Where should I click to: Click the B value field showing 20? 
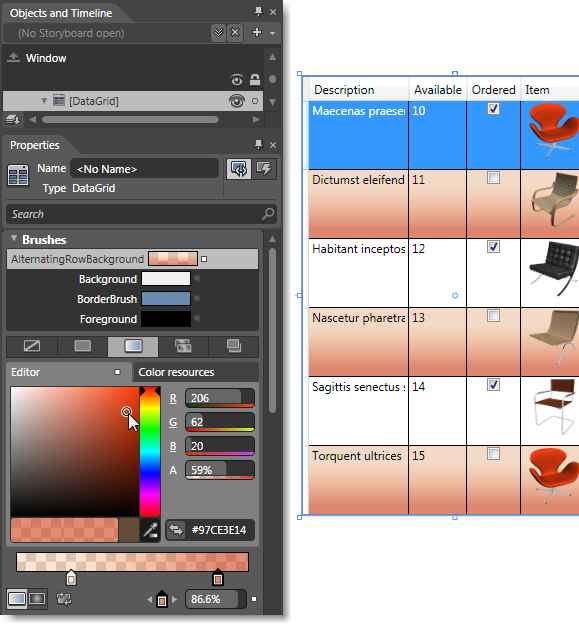(219, 446)
